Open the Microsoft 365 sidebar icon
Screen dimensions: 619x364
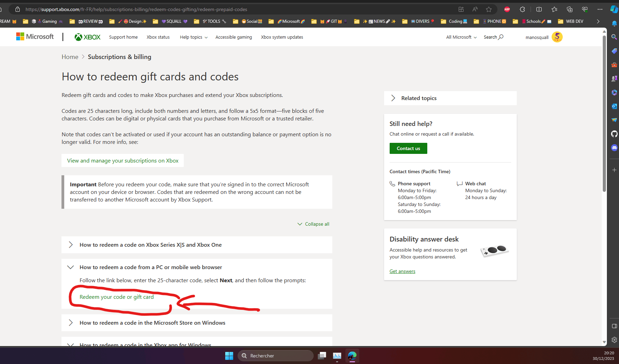[614, 92]
